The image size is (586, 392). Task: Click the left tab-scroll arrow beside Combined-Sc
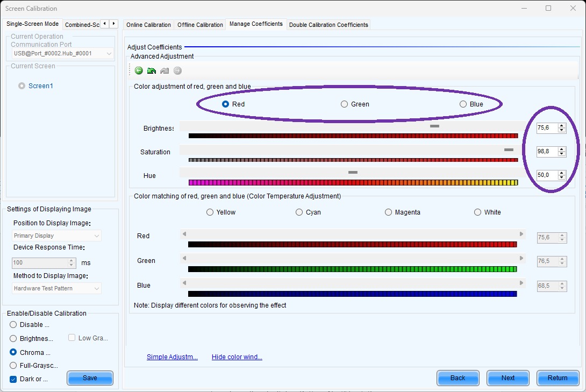105,24
